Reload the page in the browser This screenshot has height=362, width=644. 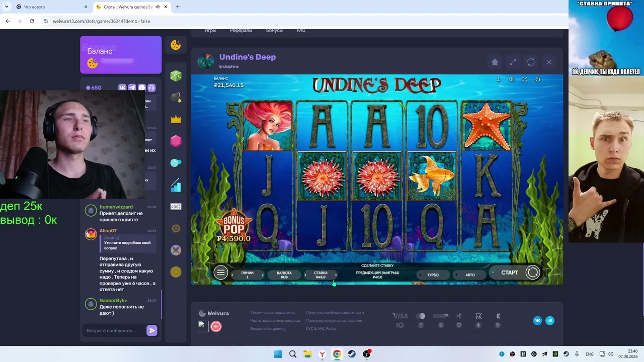tap(32, 21)
